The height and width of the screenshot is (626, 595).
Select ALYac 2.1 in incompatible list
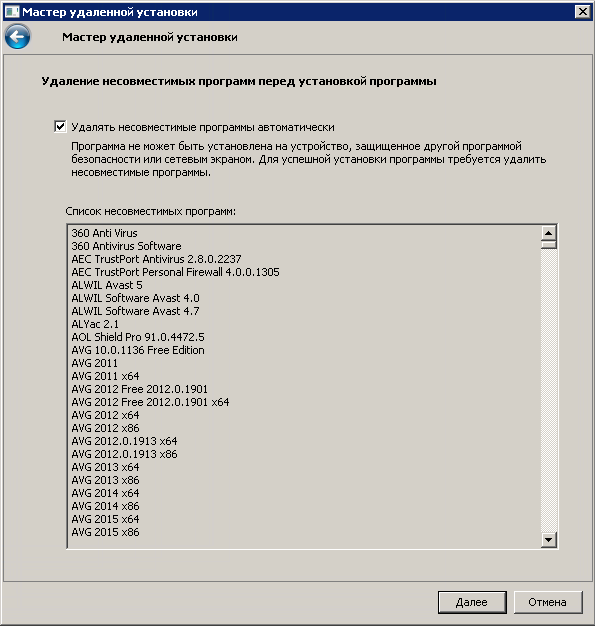(x=95, y=324)
